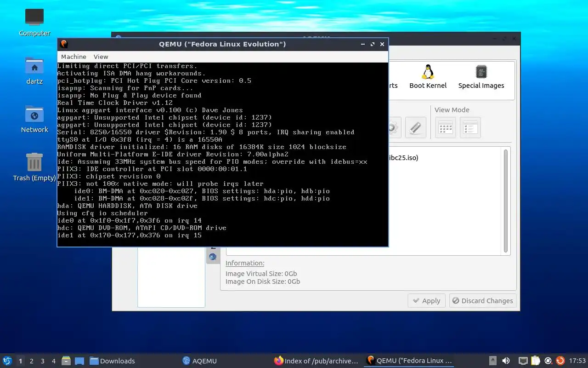
Task: Minimize the QEMU Fedora window
Action: pyautogui.click(x=363, y=44)
